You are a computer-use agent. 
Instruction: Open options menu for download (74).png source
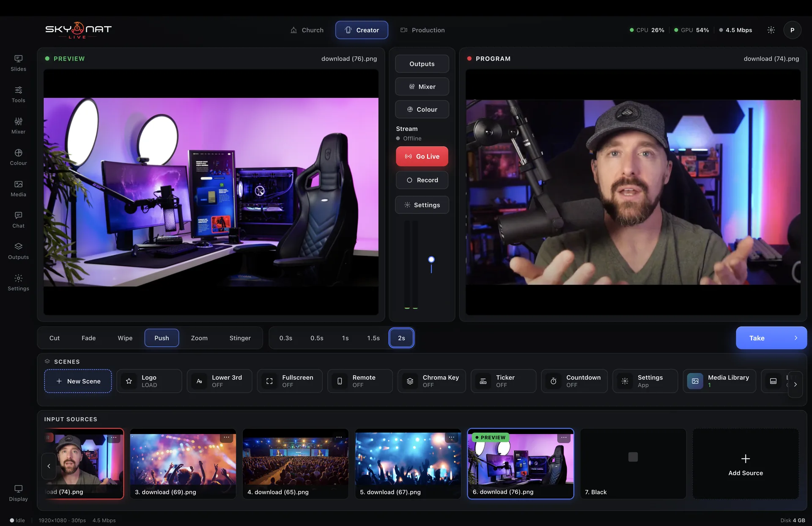(114, 437)
